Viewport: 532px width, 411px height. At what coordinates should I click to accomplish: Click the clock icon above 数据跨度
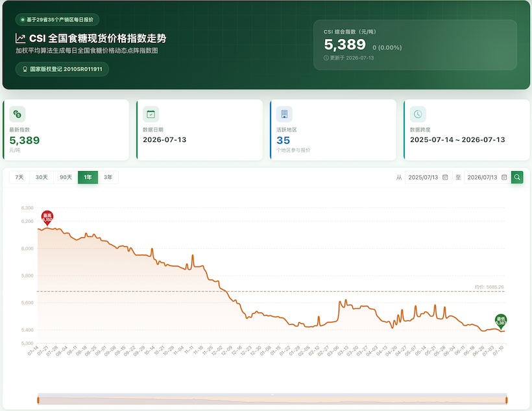point(418,114)
